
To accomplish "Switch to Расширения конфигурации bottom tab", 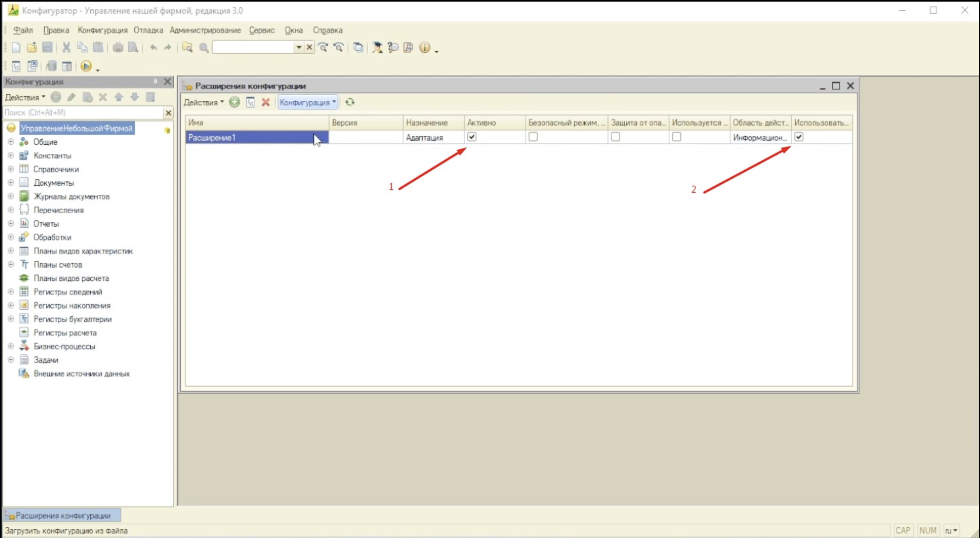I will tap(62, 515).
